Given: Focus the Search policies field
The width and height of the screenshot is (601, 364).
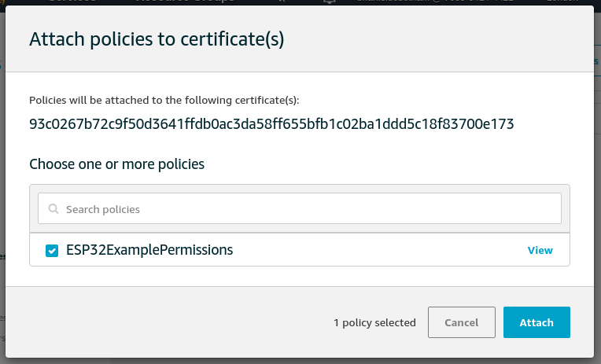Looking at the screenshot, I should pos(300,208).
